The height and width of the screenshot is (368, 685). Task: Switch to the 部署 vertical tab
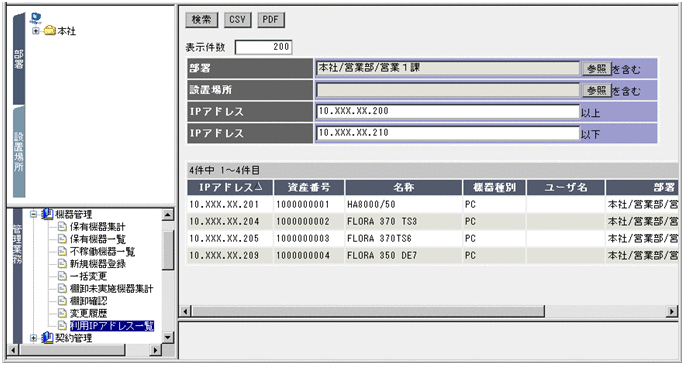(19, 60)
